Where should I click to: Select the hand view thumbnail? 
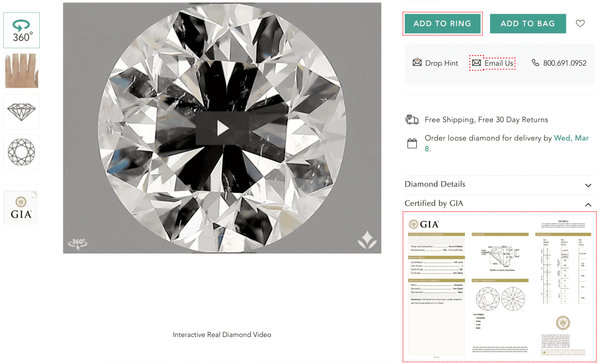click(x=21, y=71)
